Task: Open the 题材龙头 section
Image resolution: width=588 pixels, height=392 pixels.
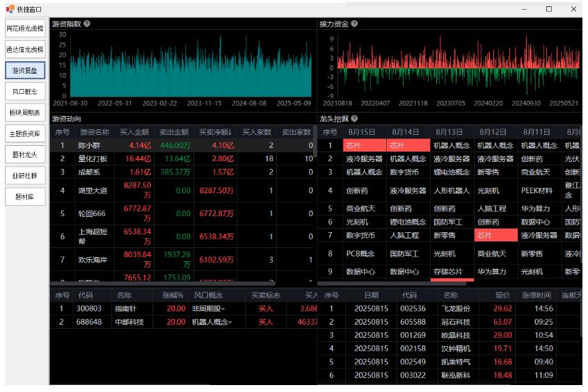Action: pos(25,154)
